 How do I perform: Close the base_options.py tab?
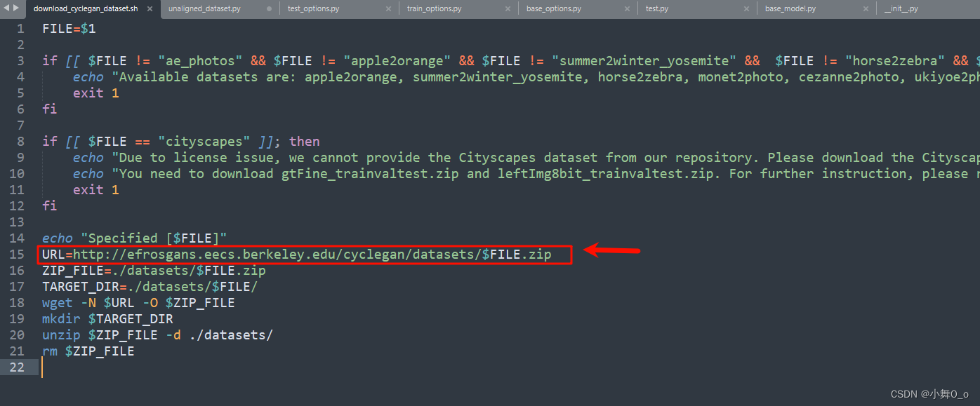627,9
